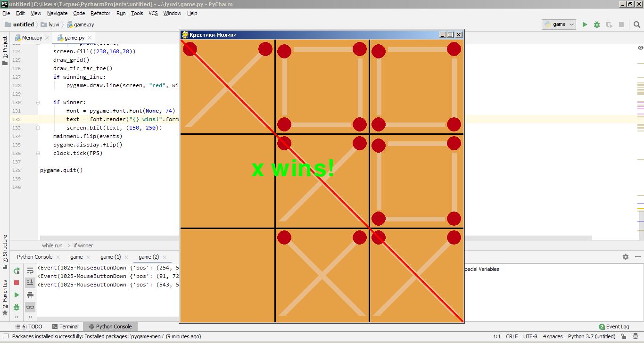Rerun the console with the green rerun icon
This screenshot has height=343, width=644.
[17, 270]
